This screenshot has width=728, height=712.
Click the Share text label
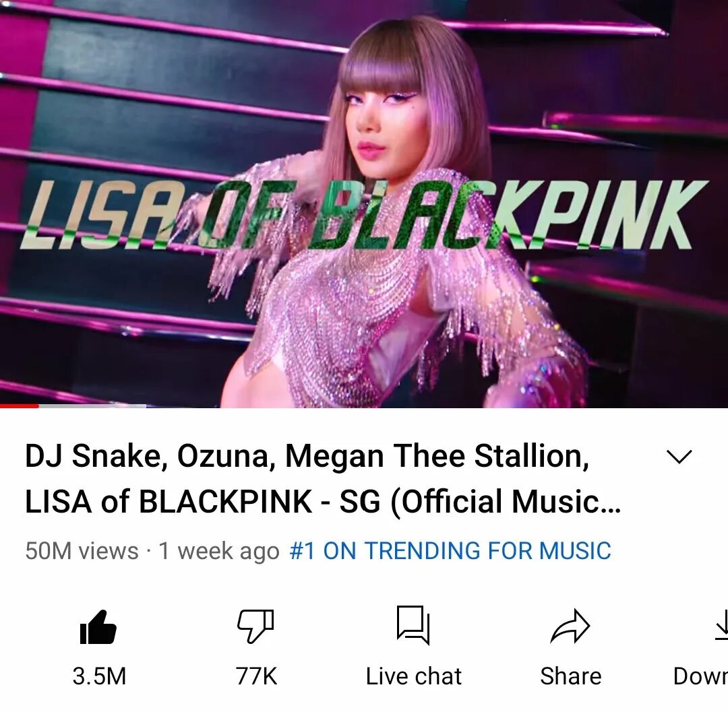click(571, 676)
